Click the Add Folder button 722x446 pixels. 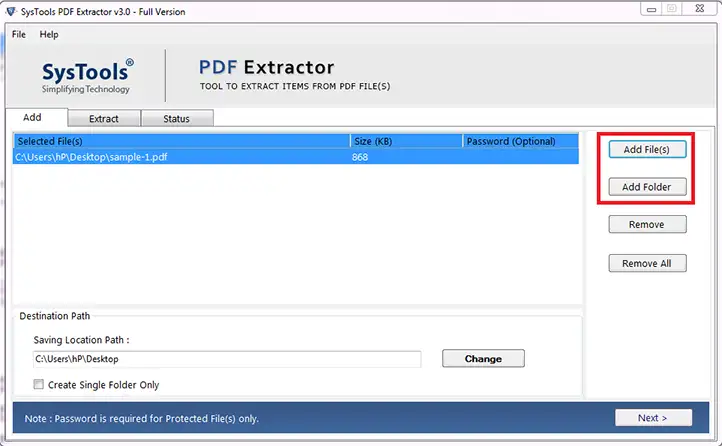click(647, 187)
